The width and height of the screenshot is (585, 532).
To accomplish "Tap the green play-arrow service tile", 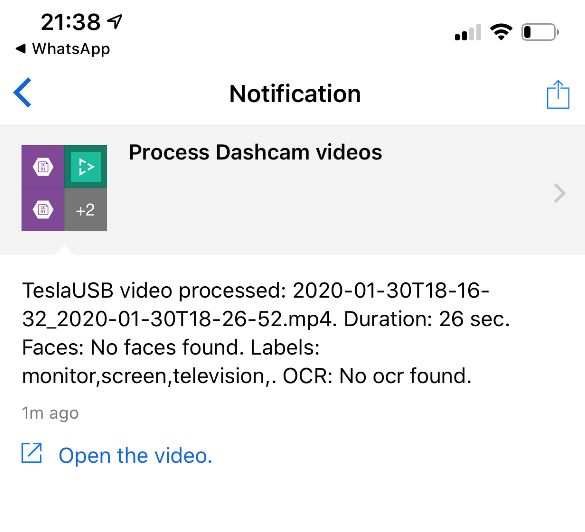I will click(86, 166).
